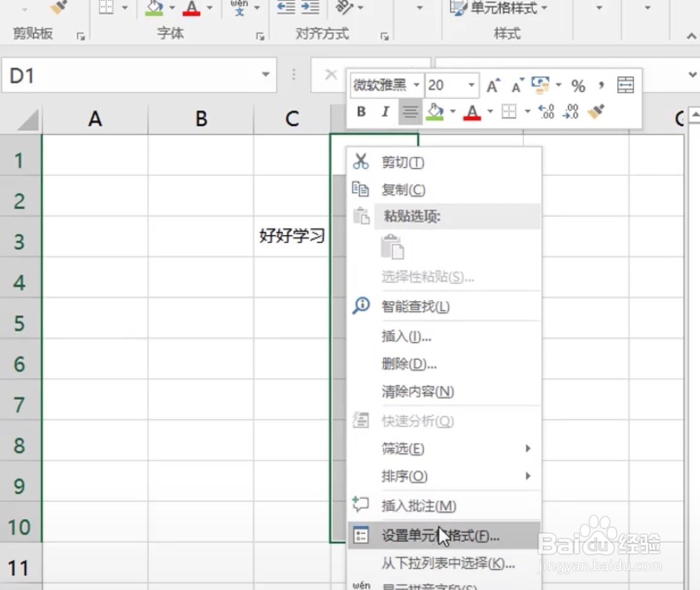This screenshot has width=700, height=590.
Task: Select the Phonetic Guide icon in the ribbon
Action: 240,8
